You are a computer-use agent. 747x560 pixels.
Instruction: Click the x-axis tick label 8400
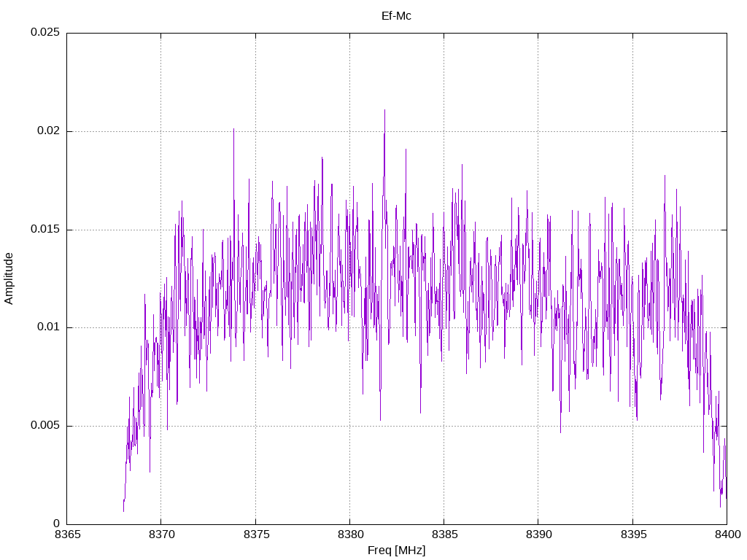727,534
